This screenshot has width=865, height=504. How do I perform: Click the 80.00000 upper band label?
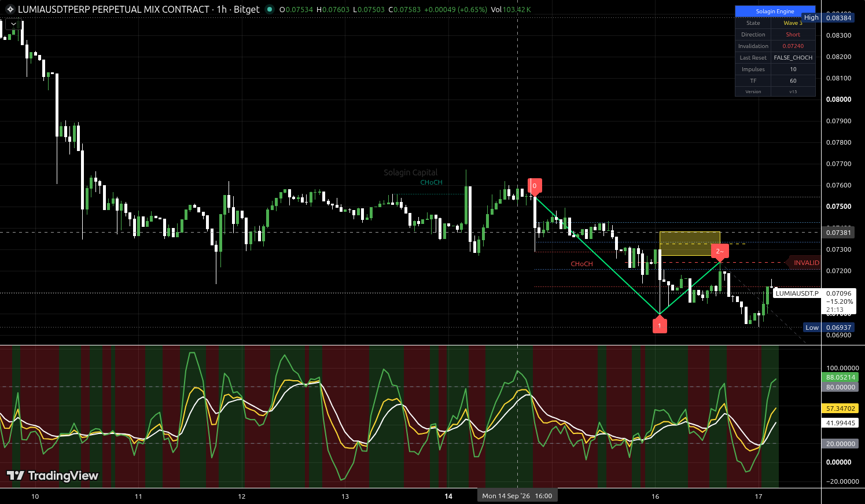pyautogui.click(x=840, y=387)
